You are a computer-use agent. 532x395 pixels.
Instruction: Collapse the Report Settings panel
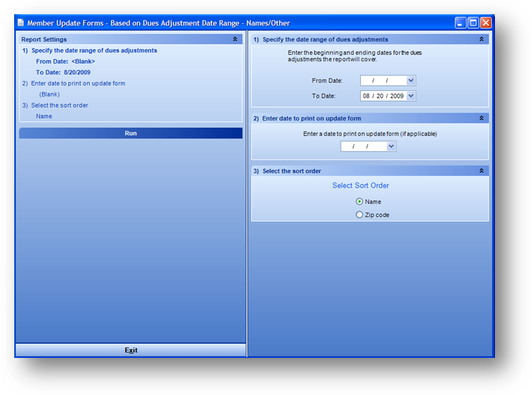235,40
